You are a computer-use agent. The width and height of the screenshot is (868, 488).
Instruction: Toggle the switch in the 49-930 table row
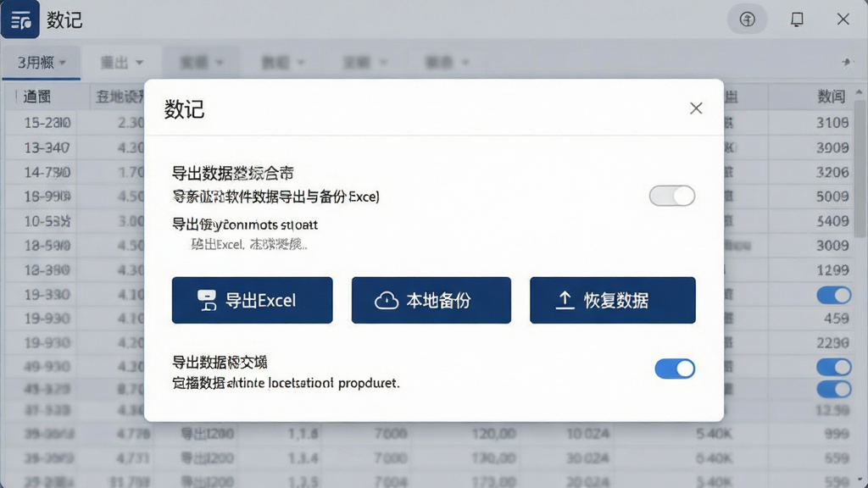(834, 366)
